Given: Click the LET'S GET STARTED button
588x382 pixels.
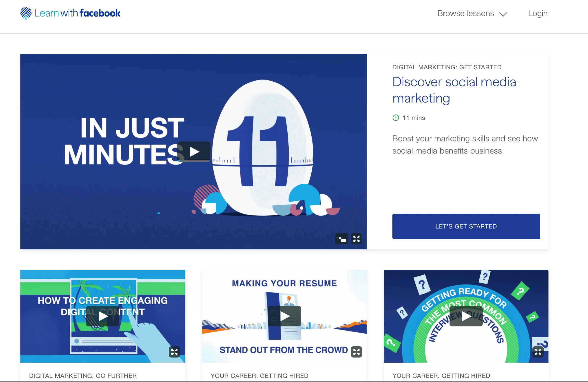Looking at the screenshot, I should click(466, 226).
